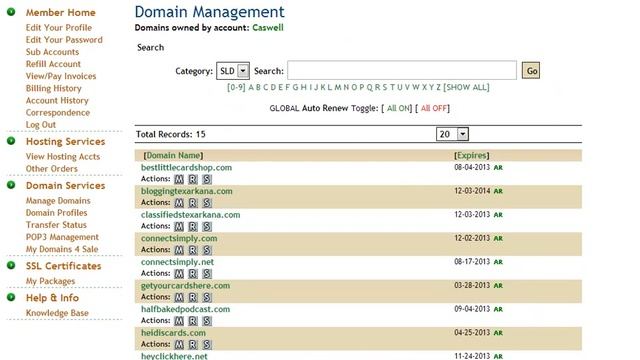The width and height of the screenshot is (640, 360).
Task: Toggle AR auto renew for bestlittlecardshop.com
Action: [x=498, y=168]
